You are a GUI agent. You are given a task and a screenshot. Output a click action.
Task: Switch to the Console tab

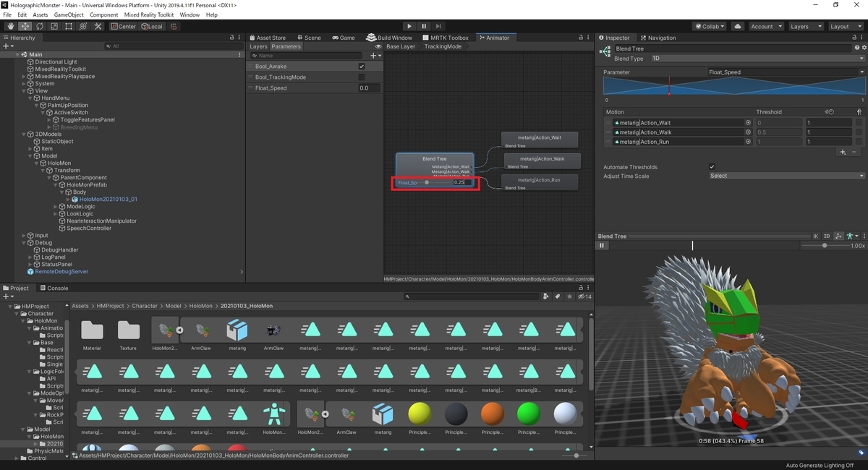click(x=53, y=288)
